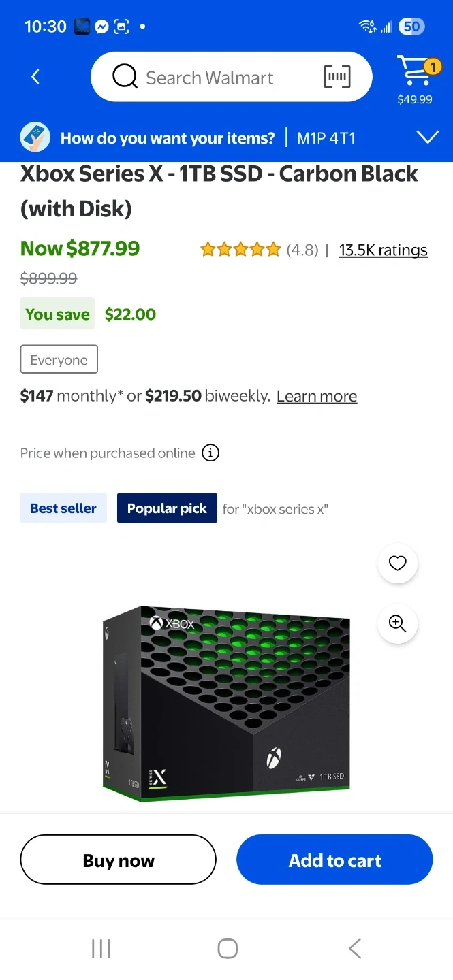The height and width of the screenshot is (980, 453).
Task: Tap the Popular pick badge
Action: (167, 508)
